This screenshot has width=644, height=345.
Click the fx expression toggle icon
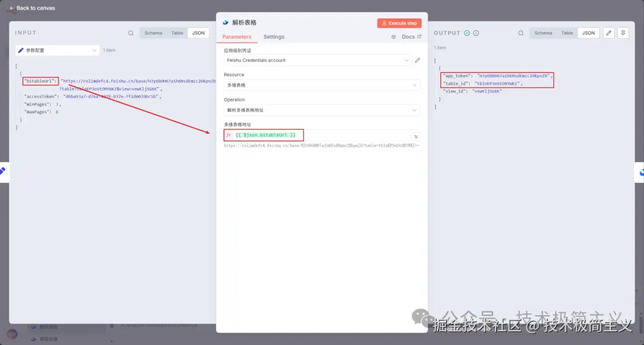click(228, 135)
